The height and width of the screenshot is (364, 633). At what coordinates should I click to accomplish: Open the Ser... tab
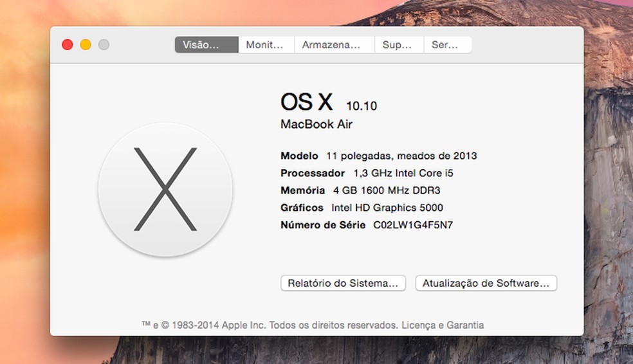[x=447, y=44]
